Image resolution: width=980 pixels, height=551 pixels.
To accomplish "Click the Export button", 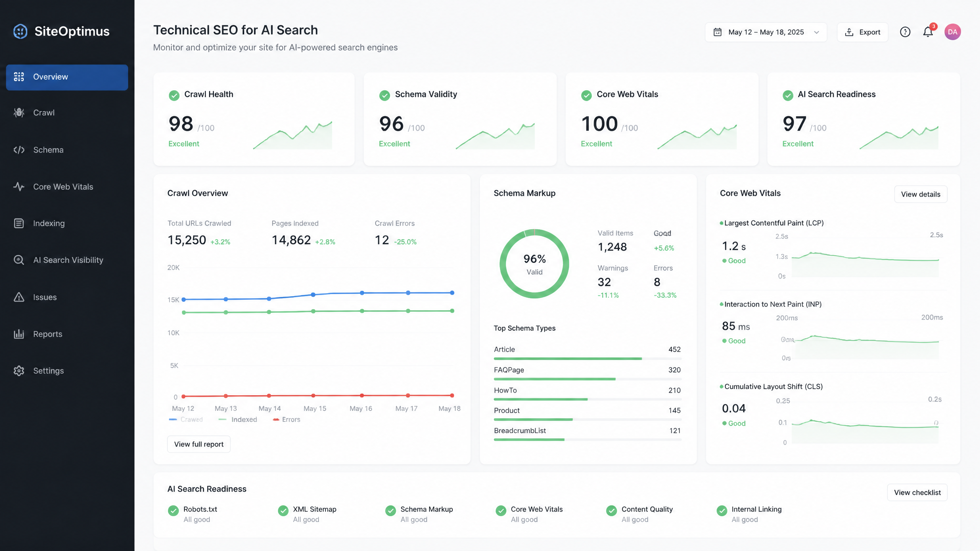I will pyautogui.click(x=862, y=32).
